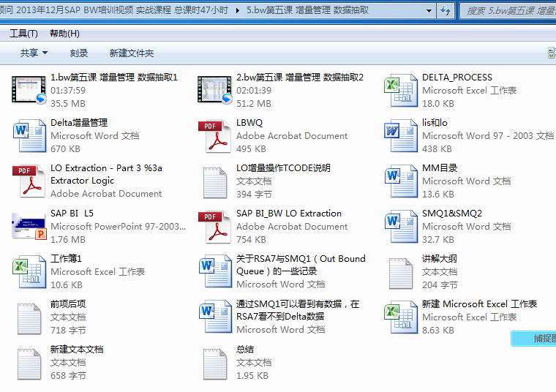The height and width of the screenshot is (392, 556).
Task: Click breadcrumb 2013年12月SAP BW培训视频 folder
Action: point(115,10)
